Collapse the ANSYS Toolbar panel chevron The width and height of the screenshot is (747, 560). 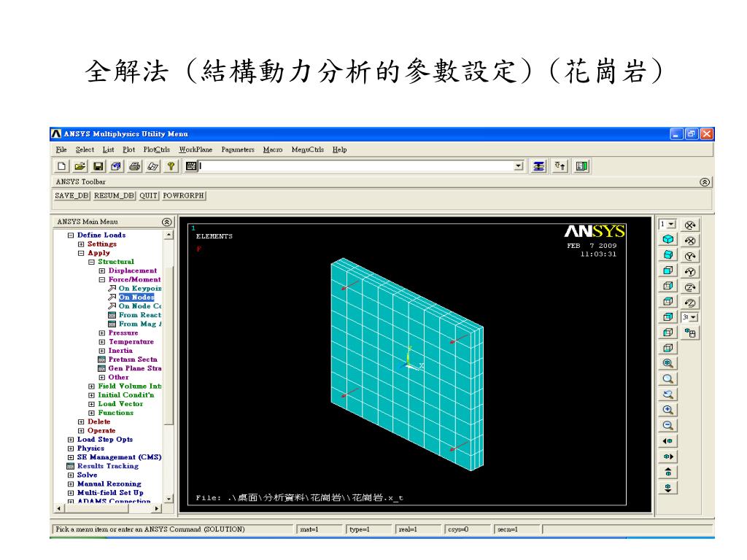pos(705,182)
